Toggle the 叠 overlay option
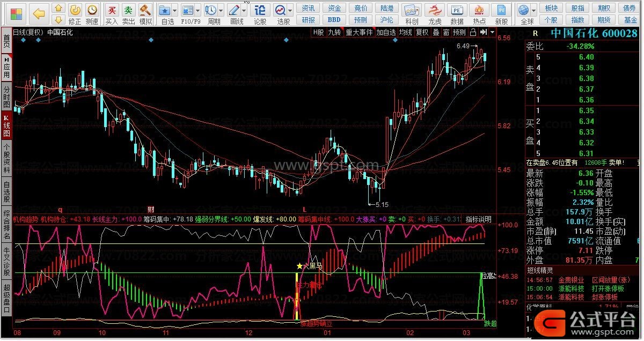 coord(436,32)
